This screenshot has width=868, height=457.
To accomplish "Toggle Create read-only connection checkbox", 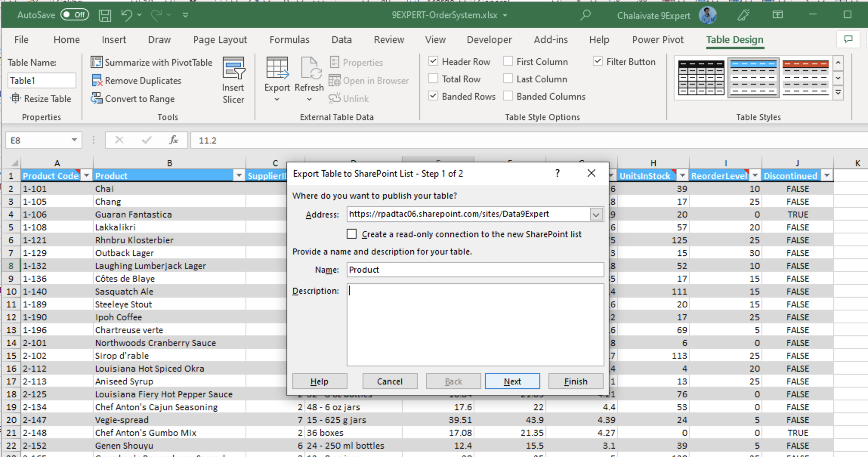I will [352, 234].
